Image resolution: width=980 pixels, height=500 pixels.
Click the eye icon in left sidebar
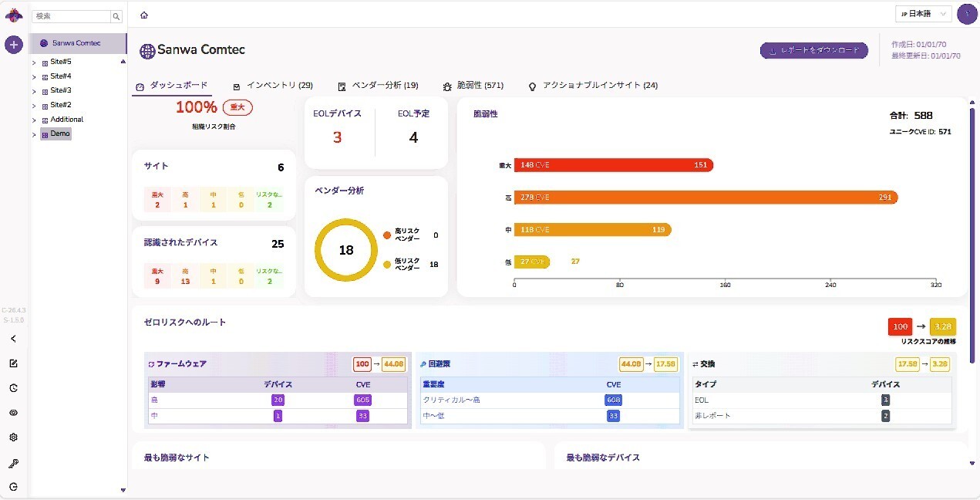[x=13, y=413]
